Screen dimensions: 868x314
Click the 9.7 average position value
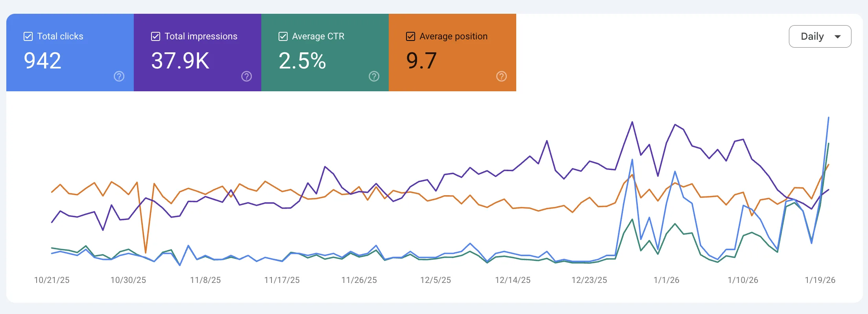[x=421, y=61]
